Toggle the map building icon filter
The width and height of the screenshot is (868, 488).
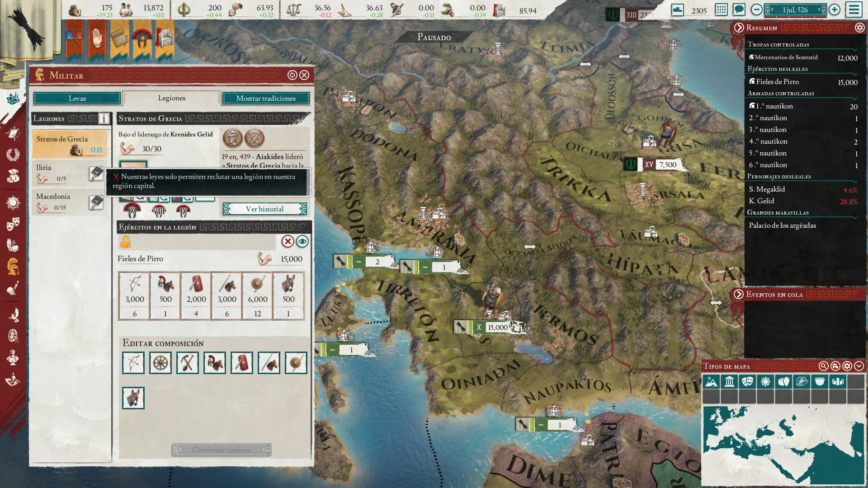835,366
